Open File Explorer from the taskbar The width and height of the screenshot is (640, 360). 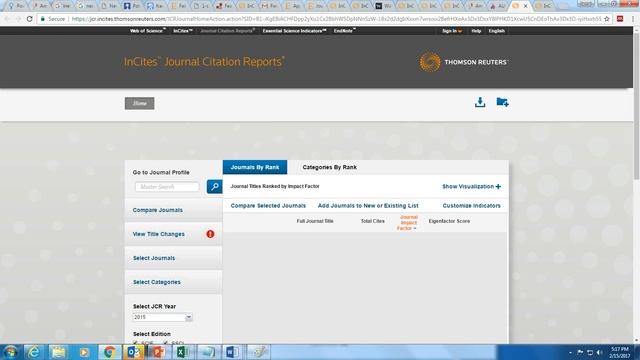pos(58,352)
